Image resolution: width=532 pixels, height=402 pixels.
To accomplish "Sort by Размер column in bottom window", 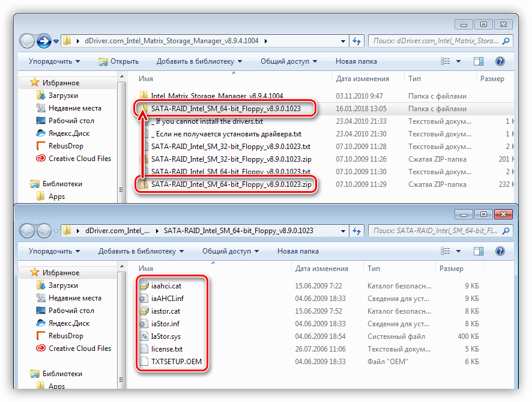I will 451,269.
